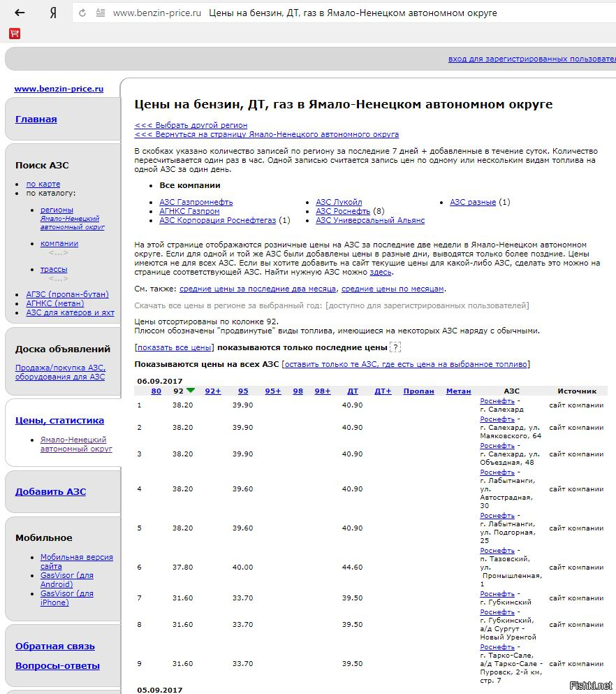Open the АГЗС (пропан-бутан) link
616x694 pixels.
tap(67, 294)
